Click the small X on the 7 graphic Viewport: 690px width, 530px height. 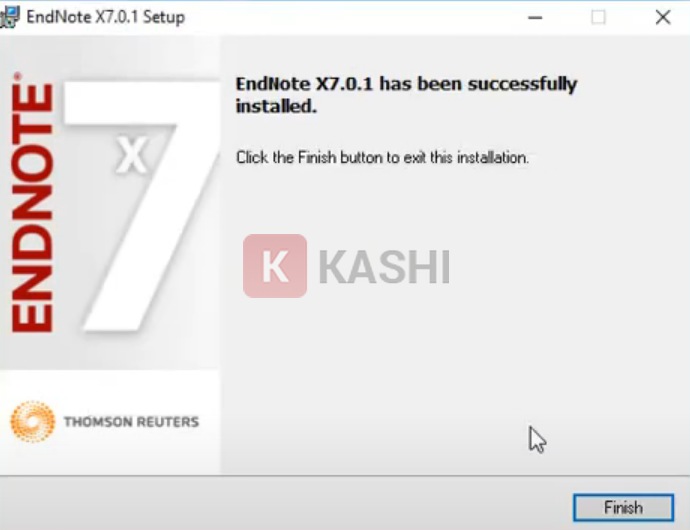pyautogui.click(x=132, y=155)
